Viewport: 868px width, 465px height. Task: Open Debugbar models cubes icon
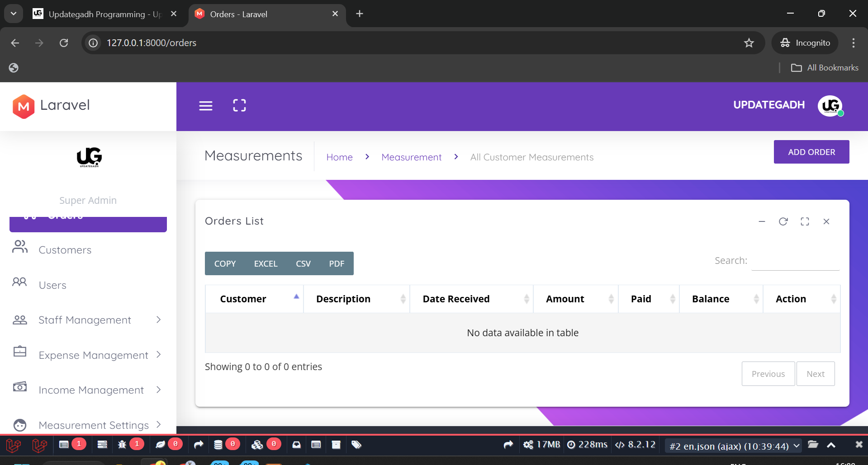pyautogui.click(x=257, y=445)
